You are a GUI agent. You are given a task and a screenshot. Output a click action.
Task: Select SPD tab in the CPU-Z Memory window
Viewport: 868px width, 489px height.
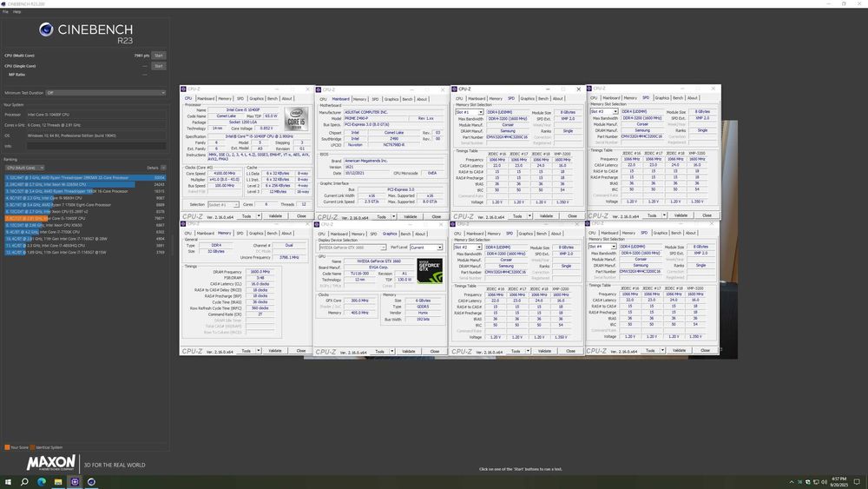click(x=240, y=234)
